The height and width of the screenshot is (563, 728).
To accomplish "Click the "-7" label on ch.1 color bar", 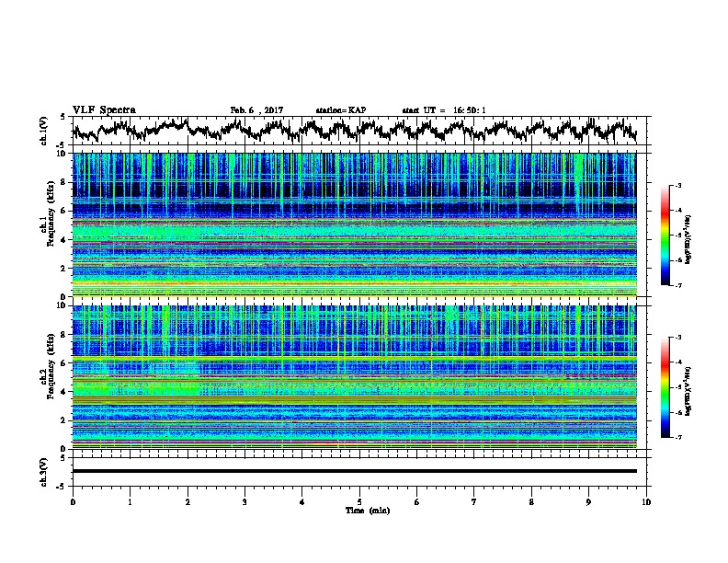I will [678, 285].
